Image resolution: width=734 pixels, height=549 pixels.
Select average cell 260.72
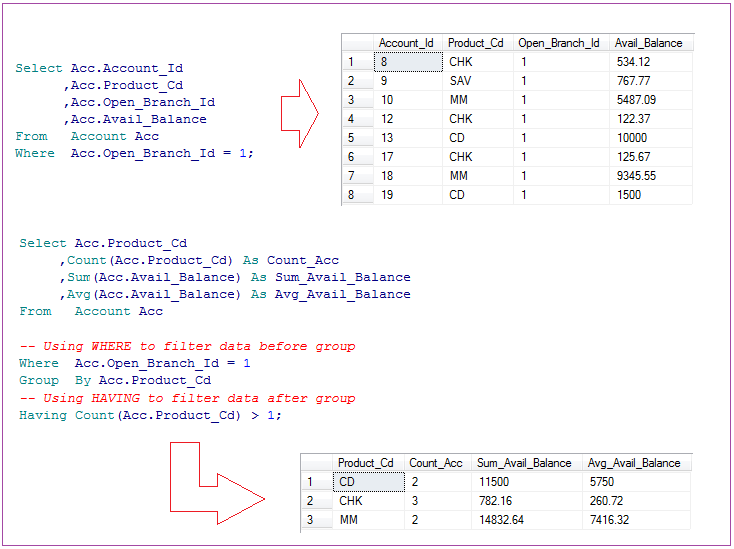point(637,501)
